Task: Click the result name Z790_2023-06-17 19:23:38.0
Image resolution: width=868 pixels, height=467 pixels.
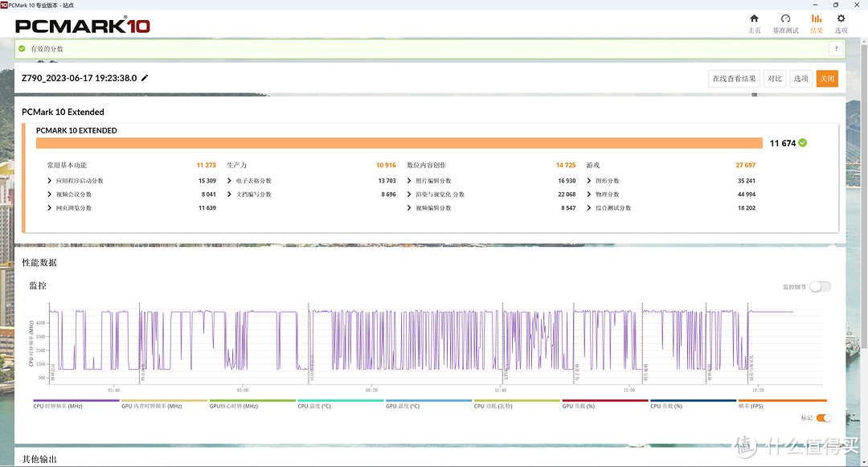Action: 79,78
